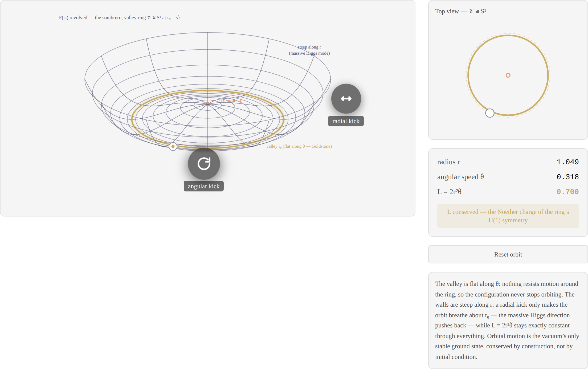Click the 'angular speed θ̇' label

point(460,177)
